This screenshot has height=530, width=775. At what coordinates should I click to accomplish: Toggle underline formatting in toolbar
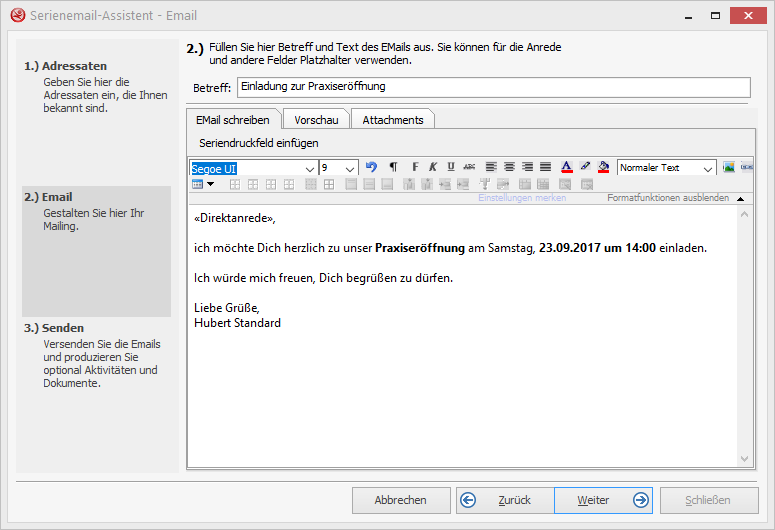point(451,167)
